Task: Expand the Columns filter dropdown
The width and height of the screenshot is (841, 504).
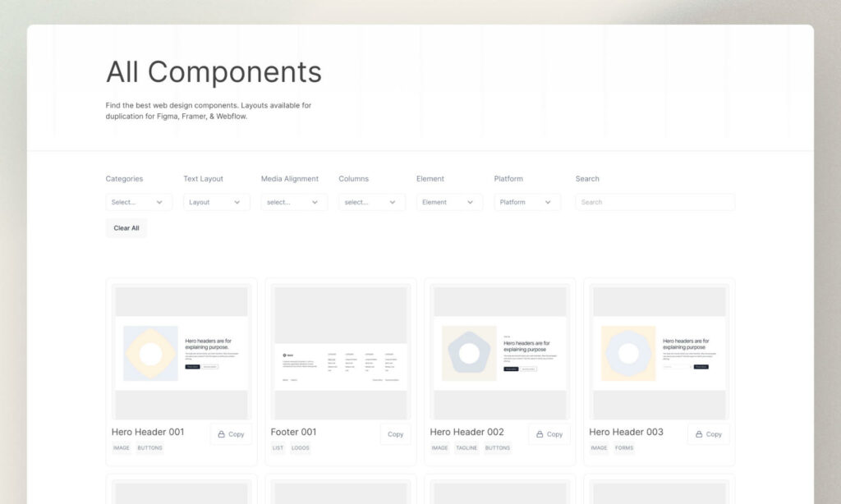Action: 371,202
